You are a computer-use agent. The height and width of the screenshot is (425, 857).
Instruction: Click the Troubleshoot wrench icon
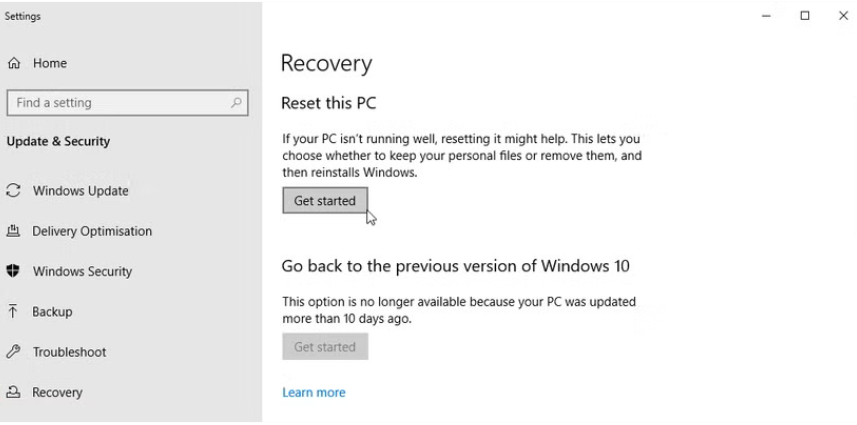pyautogui.click(x=14, y=352)
